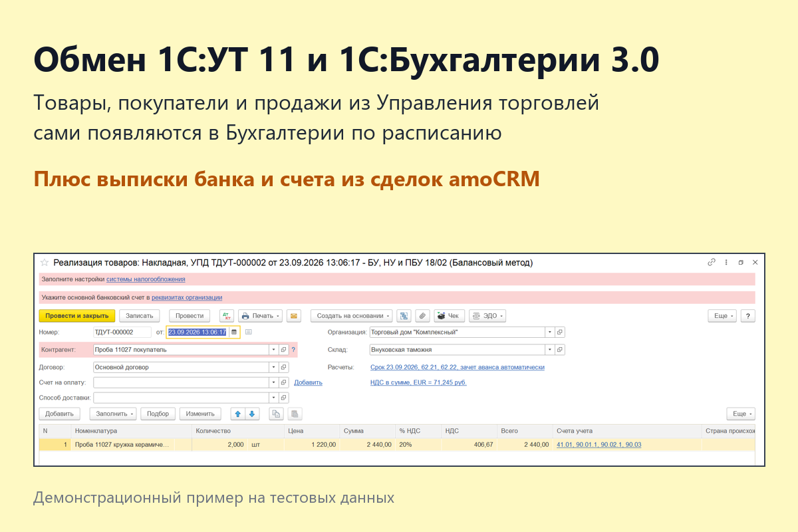The image size is (798, 532).
Task: Open Счета учета link 41.01, 90.01.1
Action: 598,444
